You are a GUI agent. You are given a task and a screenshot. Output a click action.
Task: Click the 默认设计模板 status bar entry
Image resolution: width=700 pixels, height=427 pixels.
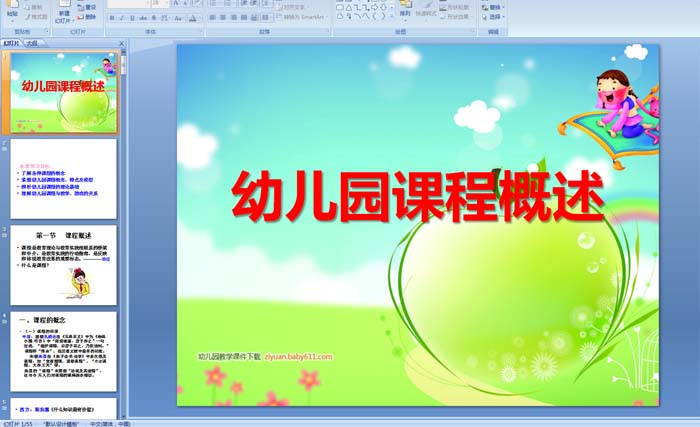(x=61, y=424)
